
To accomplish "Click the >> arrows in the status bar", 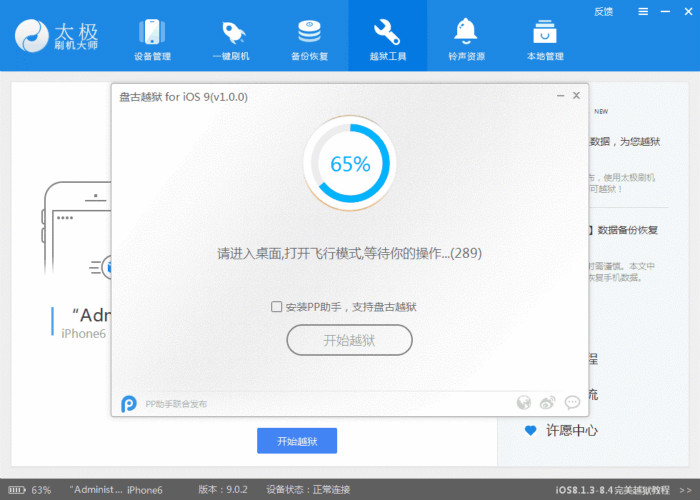I will coord(685,490).
